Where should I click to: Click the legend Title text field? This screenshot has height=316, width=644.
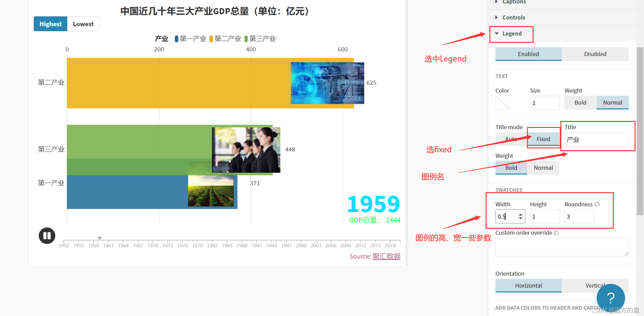point(597,139)
